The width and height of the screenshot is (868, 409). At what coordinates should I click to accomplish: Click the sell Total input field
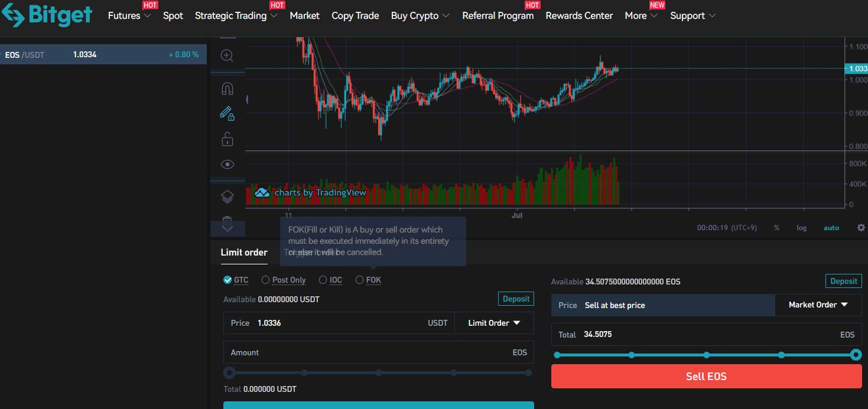[706, 335]
